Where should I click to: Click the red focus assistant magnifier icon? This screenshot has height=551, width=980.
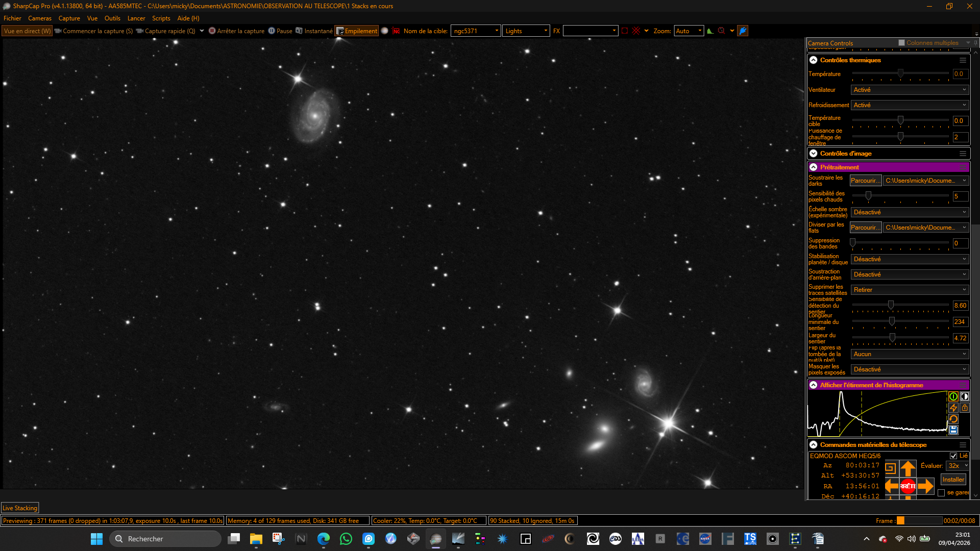(x=722, y=31)
